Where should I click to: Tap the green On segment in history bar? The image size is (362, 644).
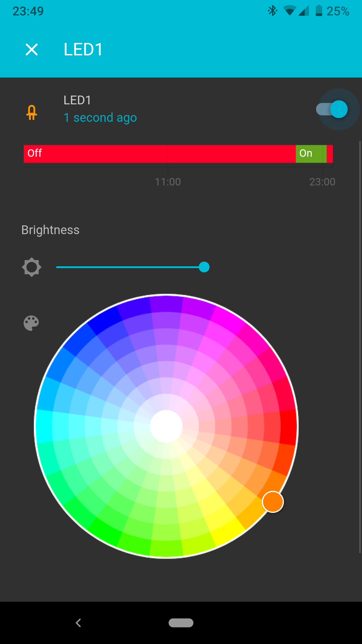click(x=311, y=154)
